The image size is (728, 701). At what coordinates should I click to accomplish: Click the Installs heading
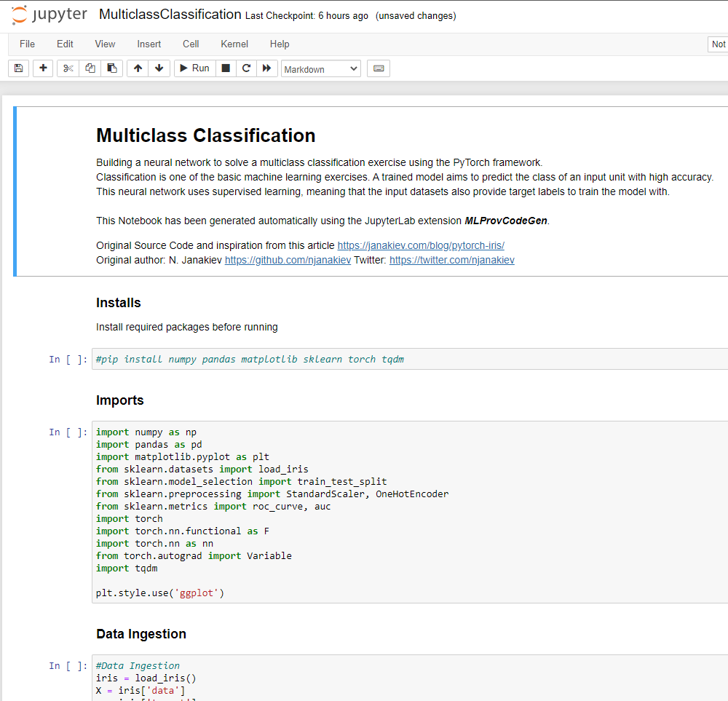click(x=119, y=303)
